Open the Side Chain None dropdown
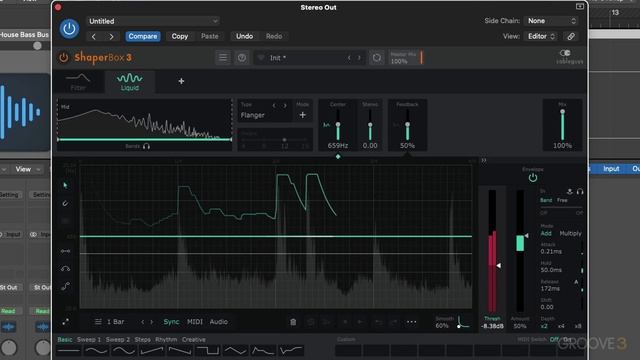The width and height of the screenshot is (640, 360). (x=551, y=21)
